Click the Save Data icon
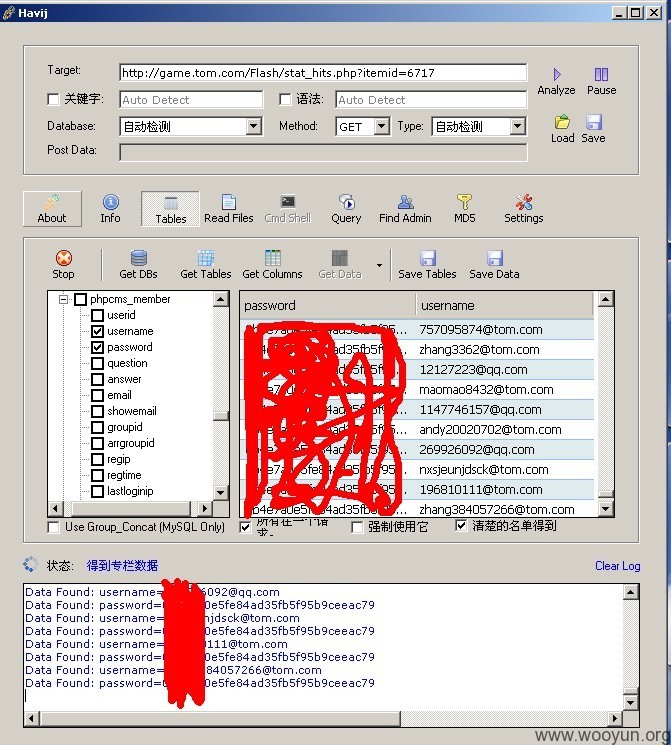The image size is (671, 745). tap(495, 258)
